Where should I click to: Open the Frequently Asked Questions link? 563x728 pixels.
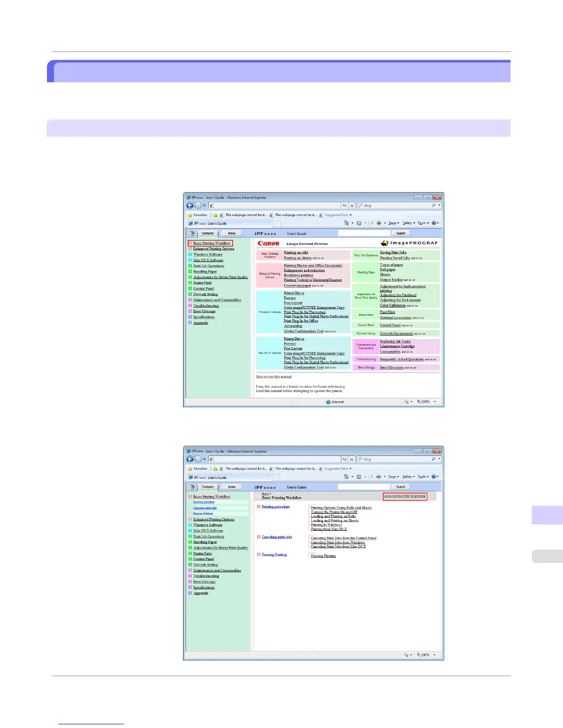coord(402,359)
